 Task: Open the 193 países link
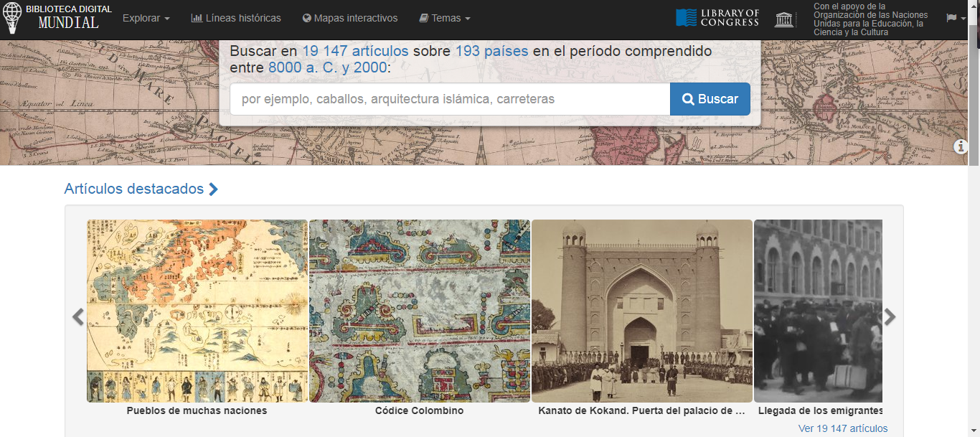pyautogui.click(x=491, y=51)
